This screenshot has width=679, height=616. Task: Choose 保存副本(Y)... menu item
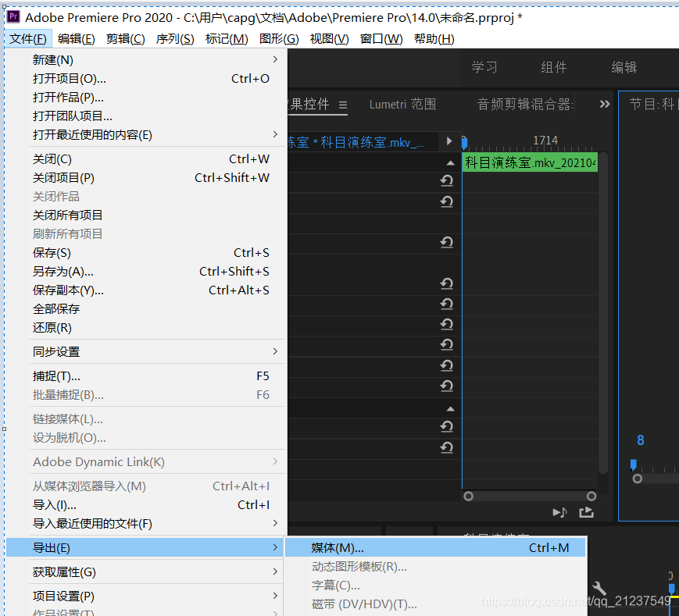(x=145, y=290)
